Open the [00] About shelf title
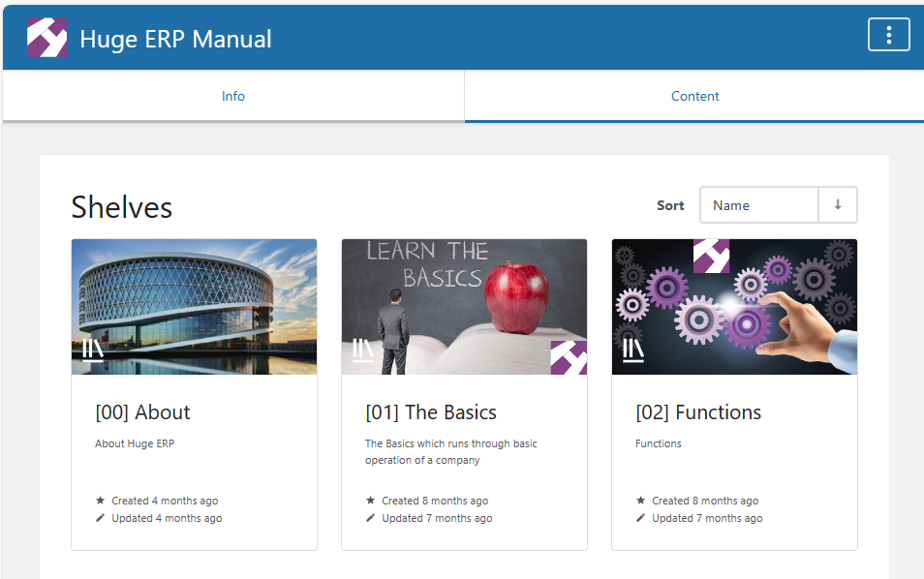Image resolution: width=924 pixels, height=579 pixels. coord(142,412)
